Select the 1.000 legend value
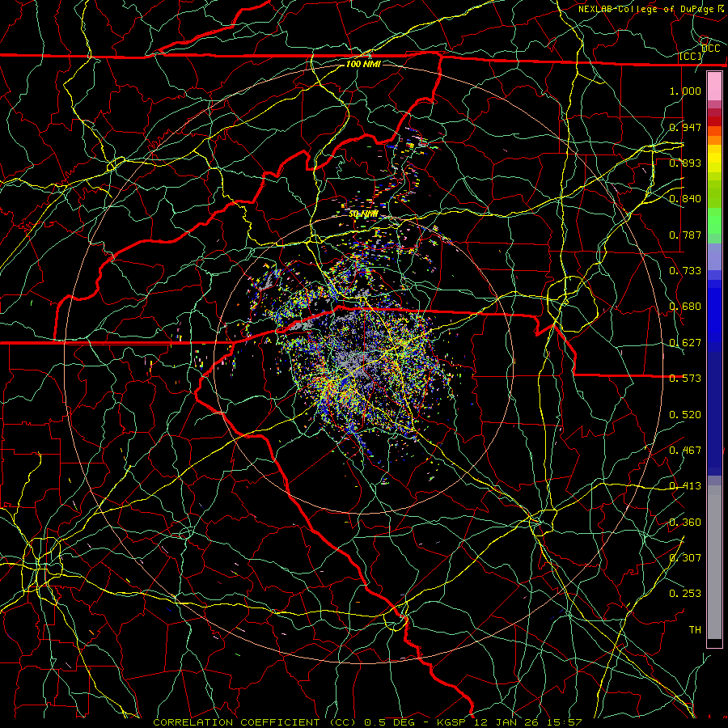The width and height of the screenshot is (728, 728). click(685, 91)
